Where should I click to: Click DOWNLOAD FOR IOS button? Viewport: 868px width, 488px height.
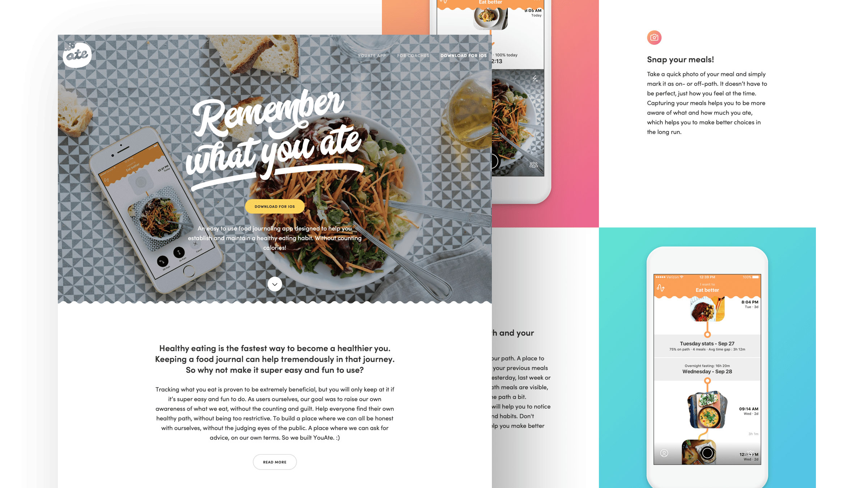point(275,206)
